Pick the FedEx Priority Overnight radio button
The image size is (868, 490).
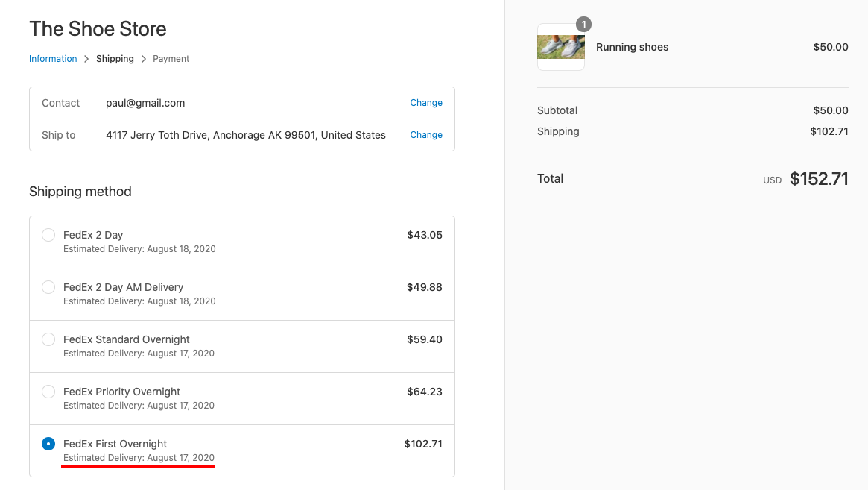click(48, 392)
